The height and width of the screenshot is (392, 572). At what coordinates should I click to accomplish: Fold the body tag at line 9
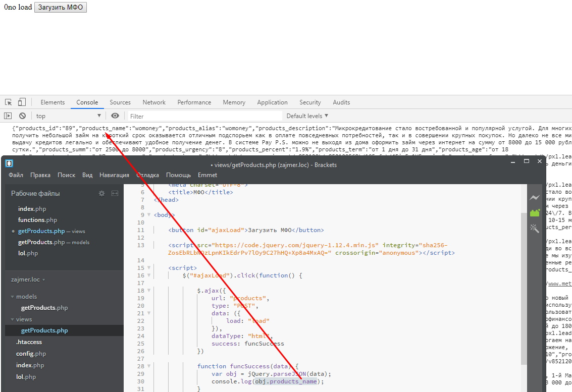pos(149,215)
